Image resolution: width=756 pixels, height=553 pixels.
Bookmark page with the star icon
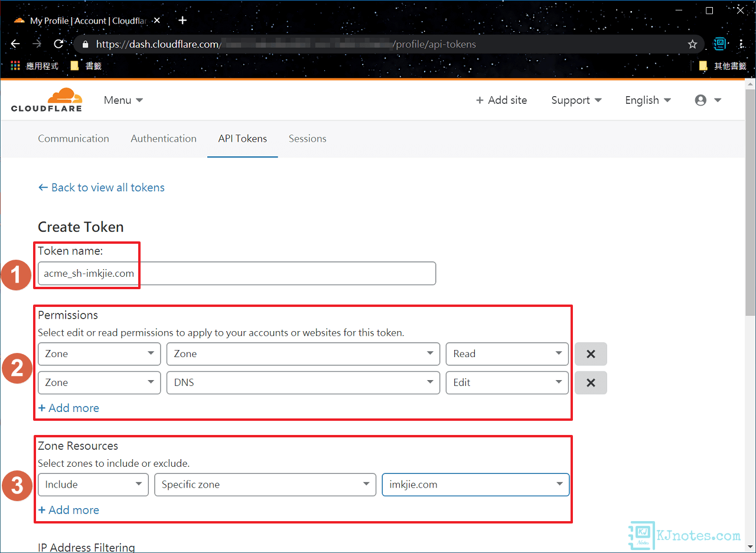692,44
